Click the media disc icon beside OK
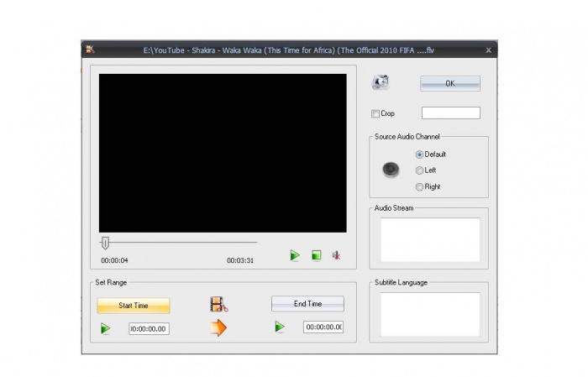Screen dimensions: 588x377 [381, 82]
